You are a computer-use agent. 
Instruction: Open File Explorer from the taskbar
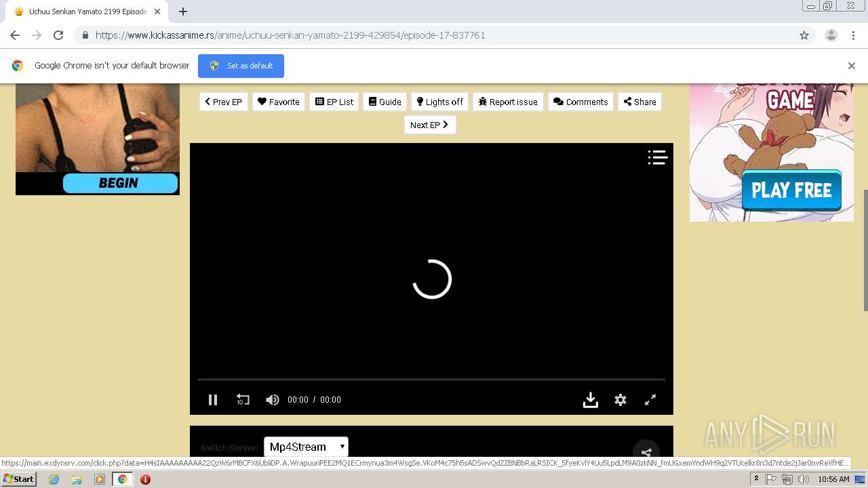point(77,479)
